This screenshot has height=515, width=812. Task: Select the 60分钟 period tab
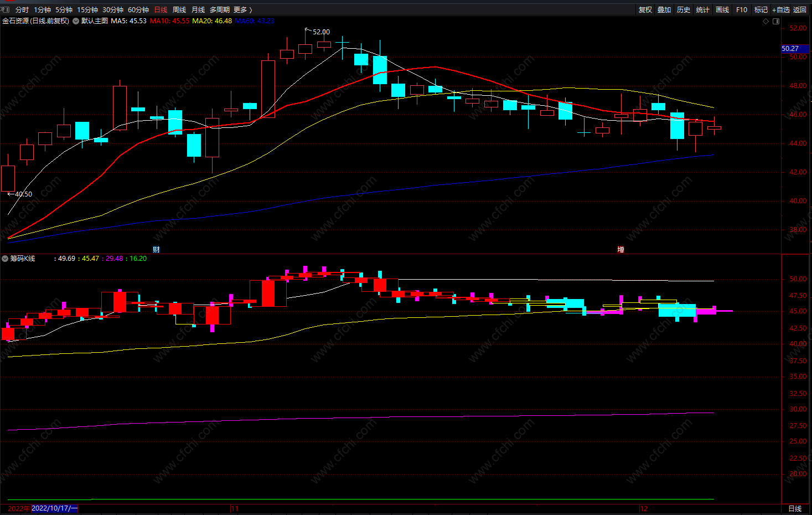138,9
